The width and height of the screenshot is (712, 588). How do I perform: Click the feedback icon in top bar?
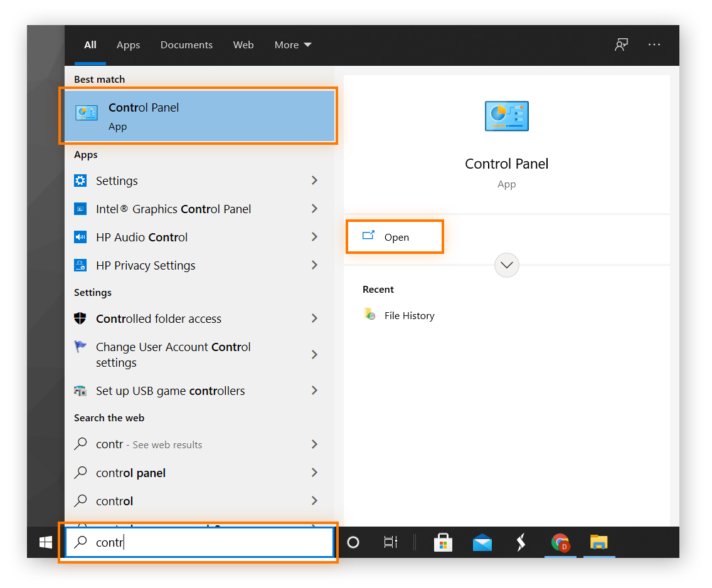(x=621, y=45)
